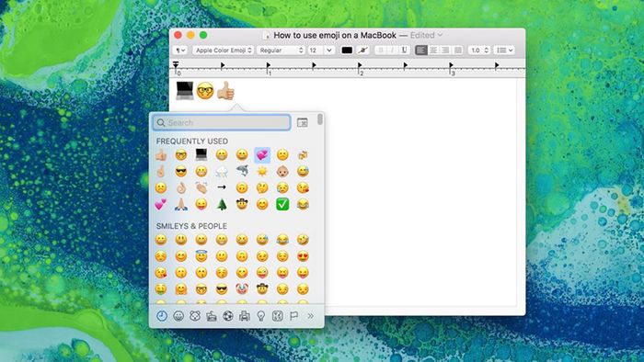Click the first-line indent marker at ruler zero
Viewport: 644px width, 362px height.
[x=176, y=64]
